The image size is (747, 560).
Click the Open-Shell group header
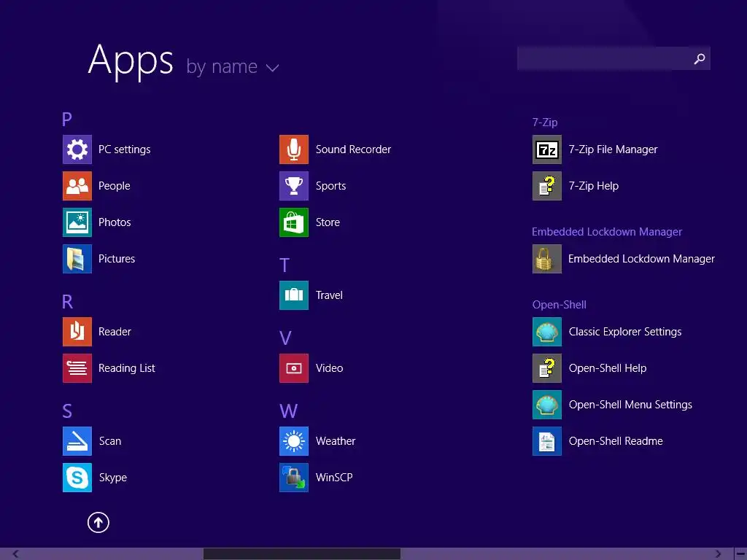[x=559, y=305]
